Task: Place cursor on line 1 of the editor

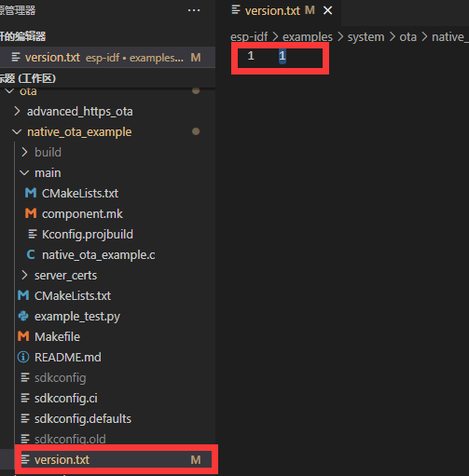Action: [x=342, y=56]
